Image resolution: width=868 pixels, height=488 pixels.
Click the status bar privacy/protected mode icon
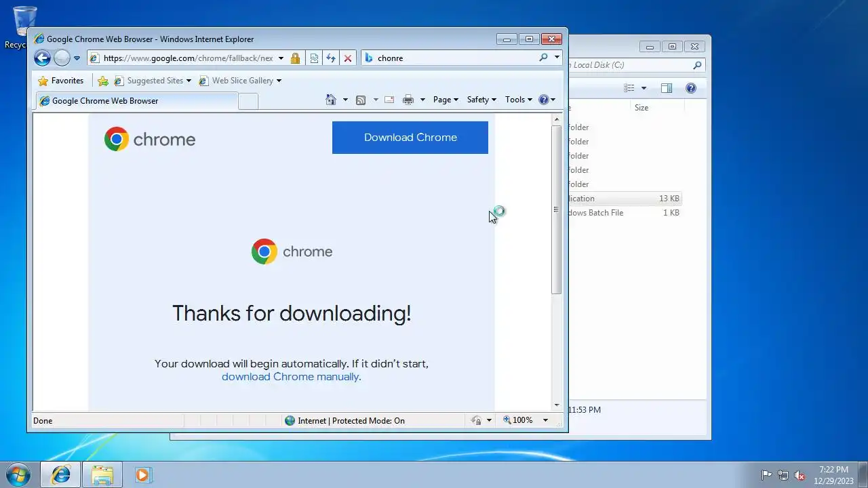pyautogui.click(x=476, y=421)
